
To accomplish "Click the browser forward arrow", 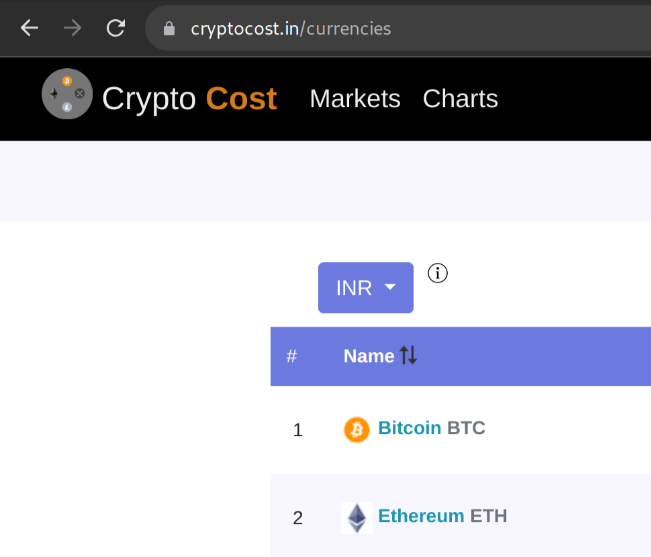I will click(73, 29).
